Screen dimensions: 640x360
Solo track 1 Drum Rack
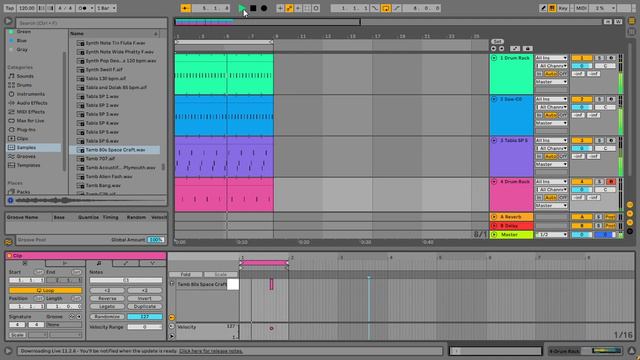pos(599,58)
